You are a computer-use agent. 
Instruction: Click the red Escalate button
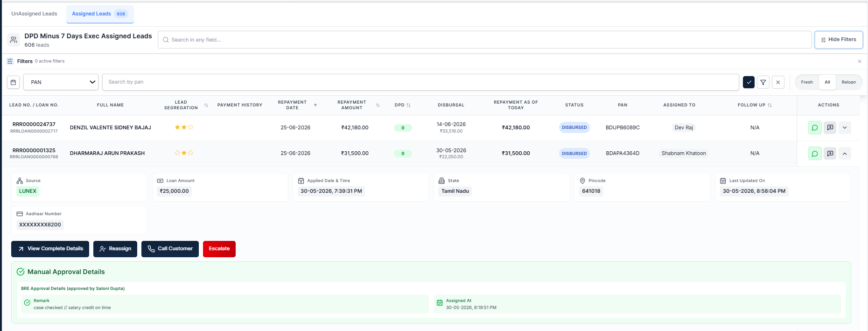(x=219, y=249)
